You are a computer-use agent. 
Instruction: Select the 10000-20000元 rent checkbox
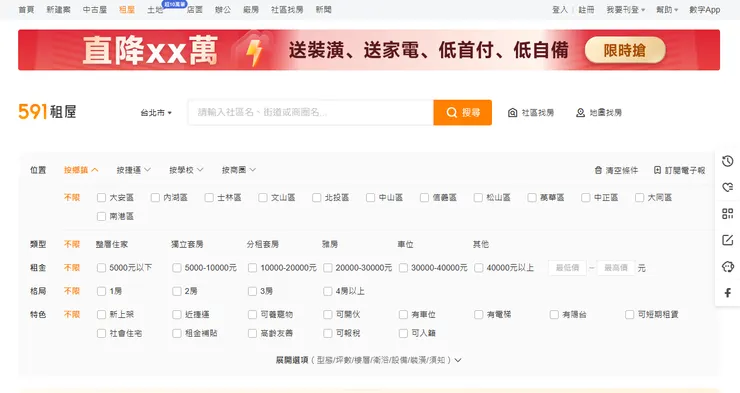tap(252, 268)
